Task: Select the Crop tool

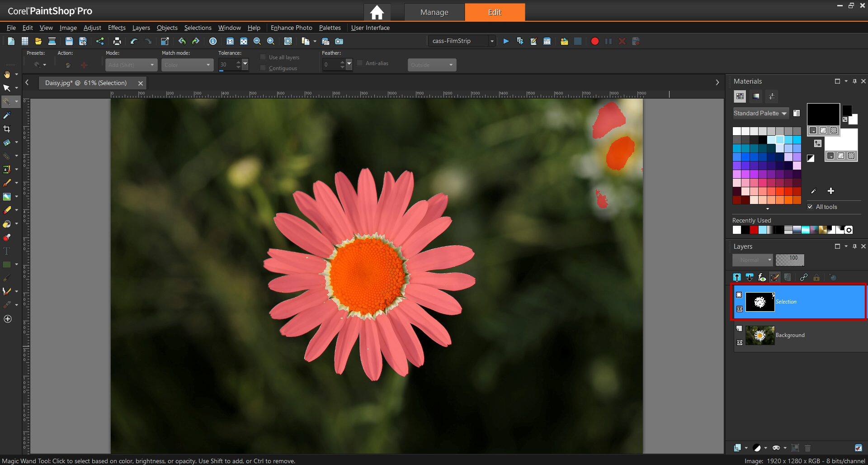Action: point(7,129)
